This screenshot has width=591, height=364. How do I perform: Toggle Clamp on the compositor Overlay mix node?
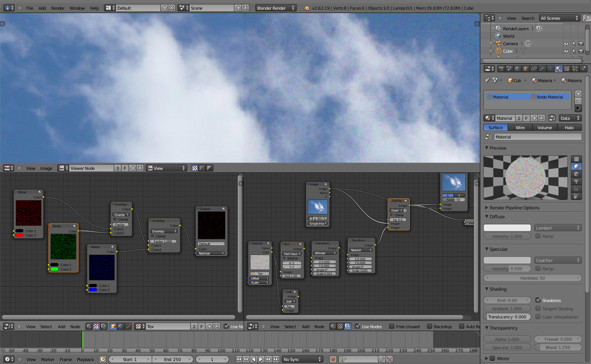coord(392,215)
